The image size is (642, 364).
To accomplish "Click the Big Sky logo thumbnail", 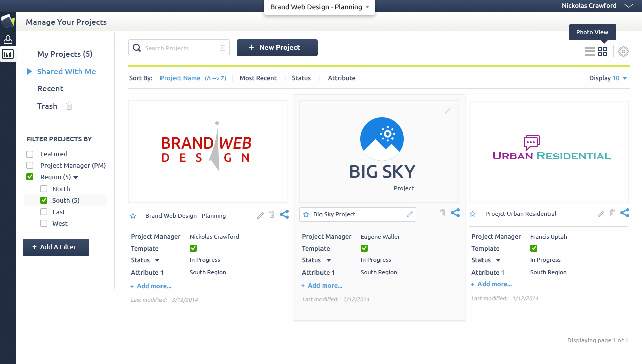I will (379, 151).
